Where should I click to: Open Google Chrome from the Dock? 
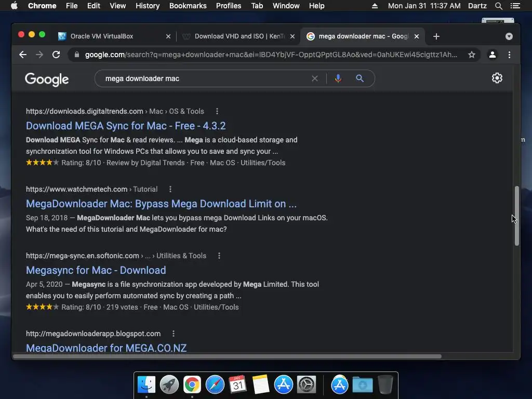(192, 385)
